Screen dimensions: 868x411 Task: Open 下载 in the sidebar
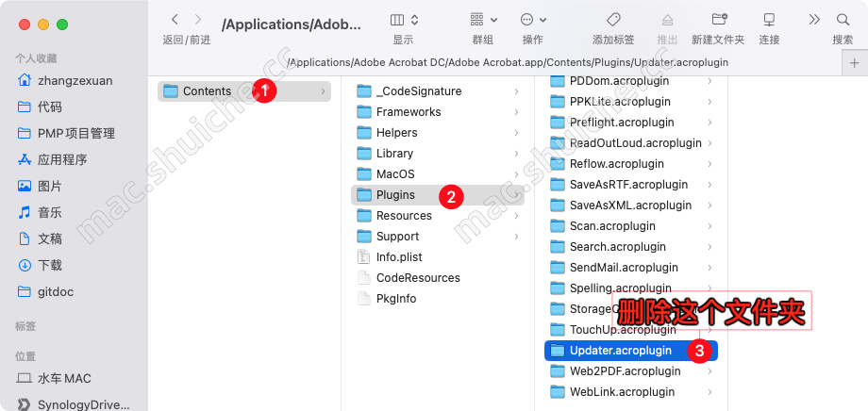tap(50, 265)
